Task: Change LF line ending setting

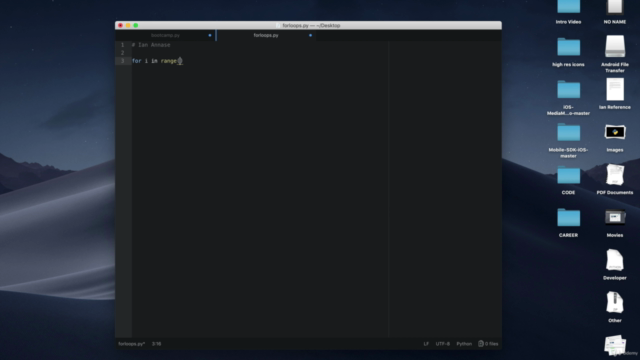Action: click(x=426, y=344)
